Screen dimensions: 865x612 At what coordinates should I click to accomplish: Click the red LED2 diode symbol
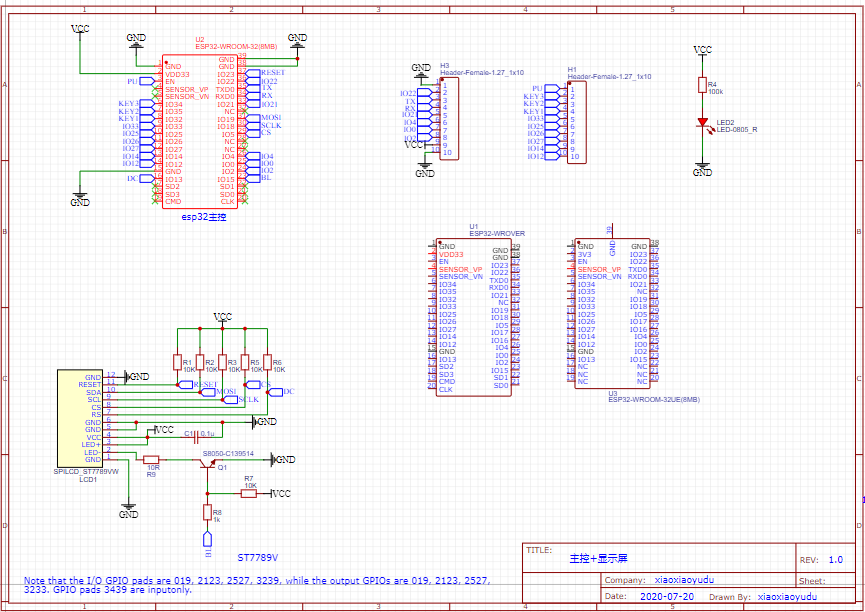(703, 123)
